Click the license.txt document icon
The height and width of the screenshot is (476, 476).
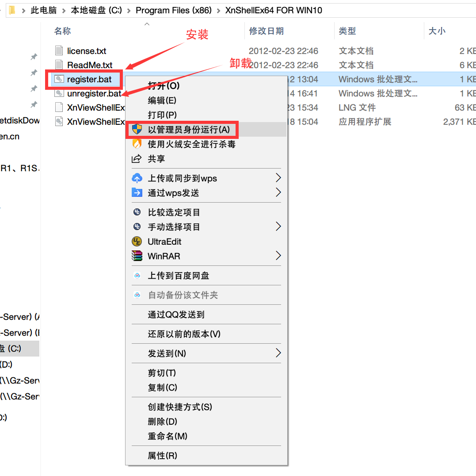59,50
